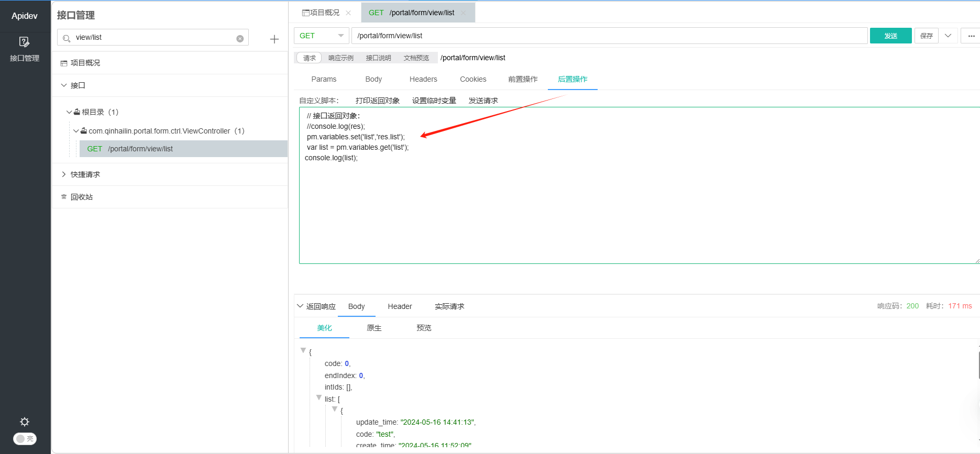The width and height of the screenshot is (980, 454).
Task: Select GET /portal/form/view/list tree entry
Action: (x=183, y=149)
